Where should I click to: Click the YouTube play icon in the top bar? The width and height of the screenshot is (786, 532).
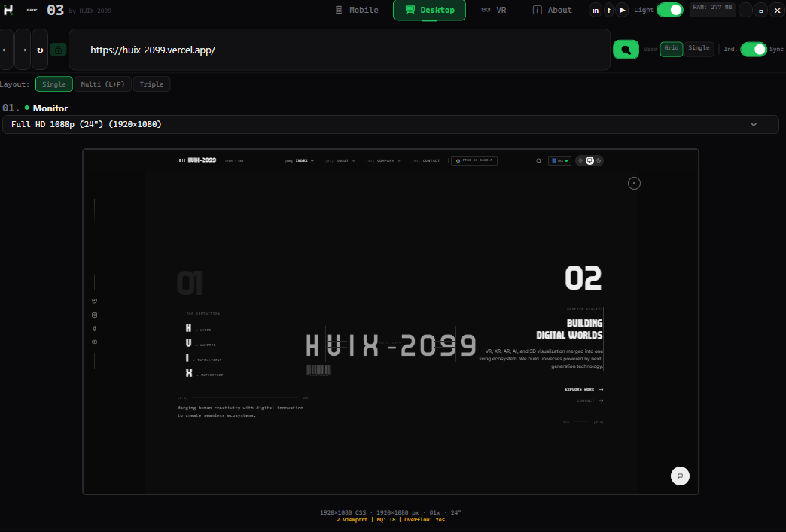(x=622, y=10)
